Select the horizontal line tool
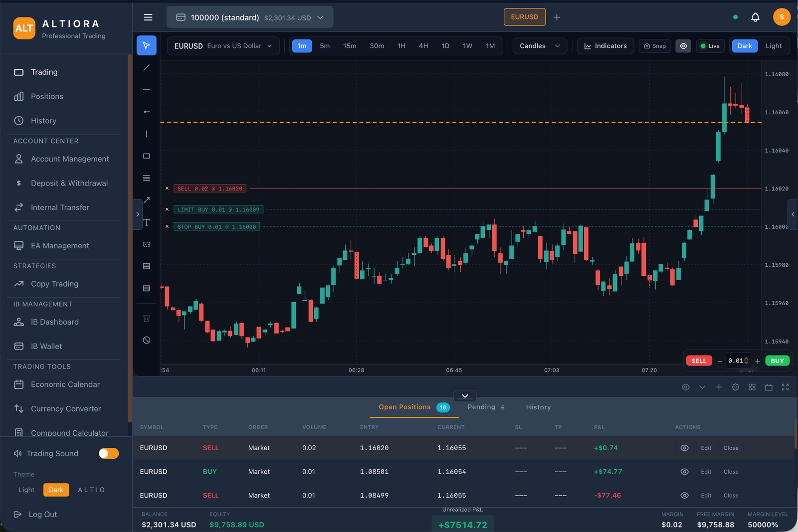798x532 pixels. tap(146, 90)
